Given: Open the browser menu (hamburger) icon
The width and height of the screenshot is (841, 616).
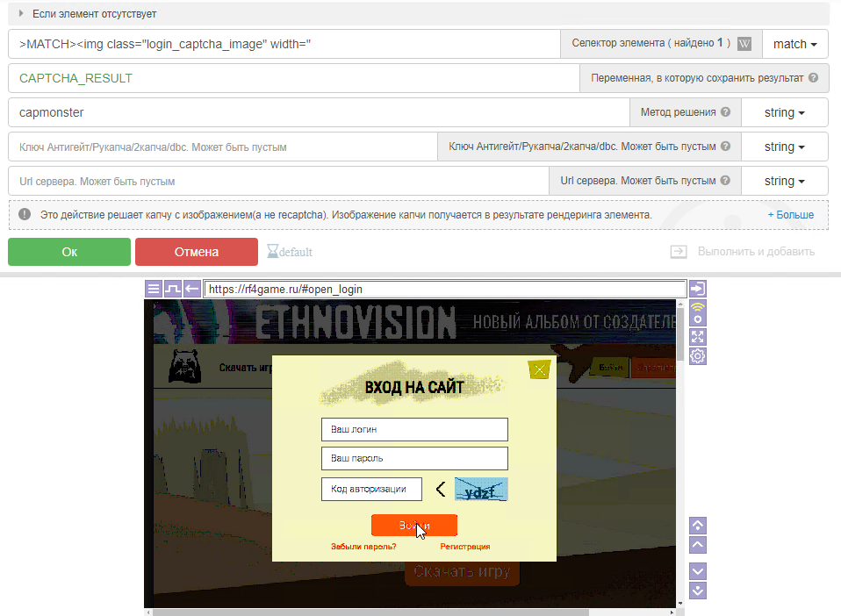Looking at the screenshot, I should 154,289.
